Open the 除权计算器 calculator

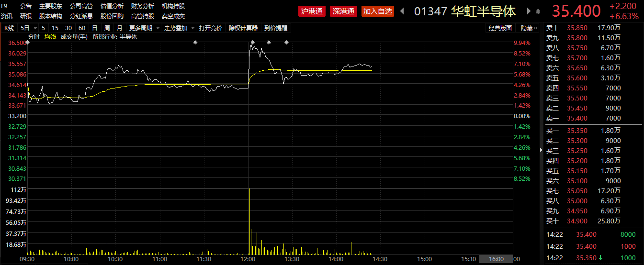pyautogui.click(x=243, y=28)
